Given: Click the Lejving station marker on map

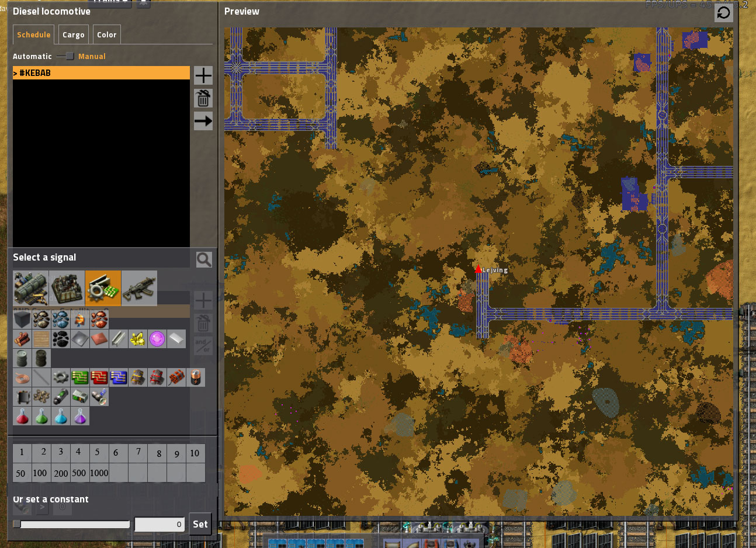Looking at the screenshot, I should click(478, 269).
